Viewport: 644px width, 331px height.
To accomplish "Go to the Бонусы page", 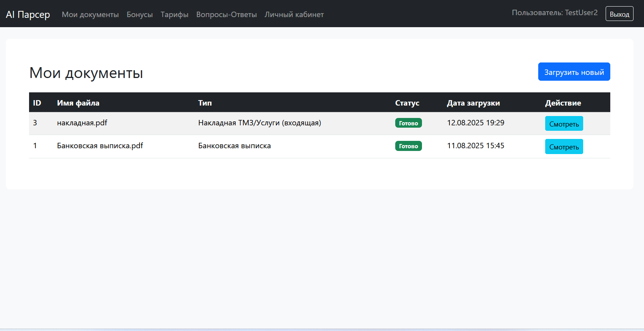I will 139,14.
